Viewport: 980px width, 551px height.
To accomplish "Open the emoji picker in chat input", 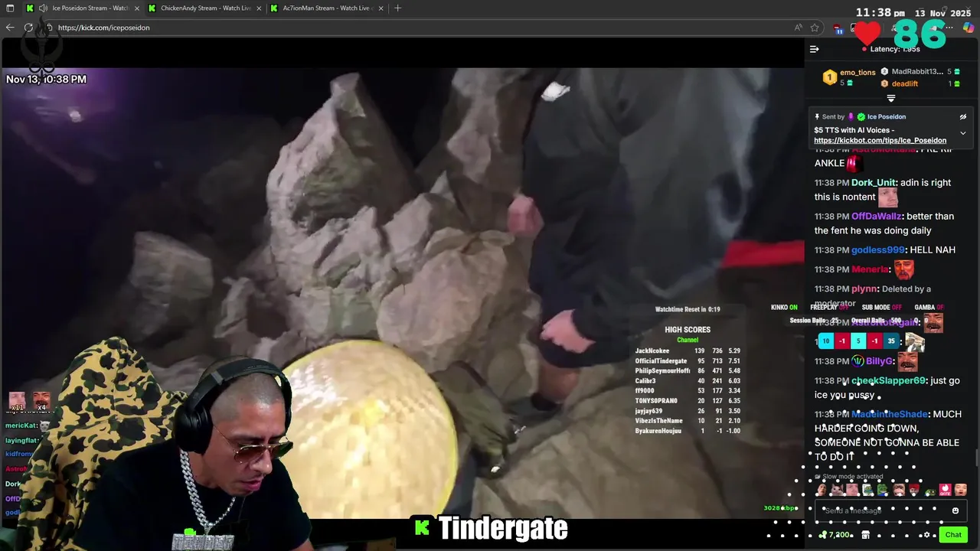I will point(955,510).
